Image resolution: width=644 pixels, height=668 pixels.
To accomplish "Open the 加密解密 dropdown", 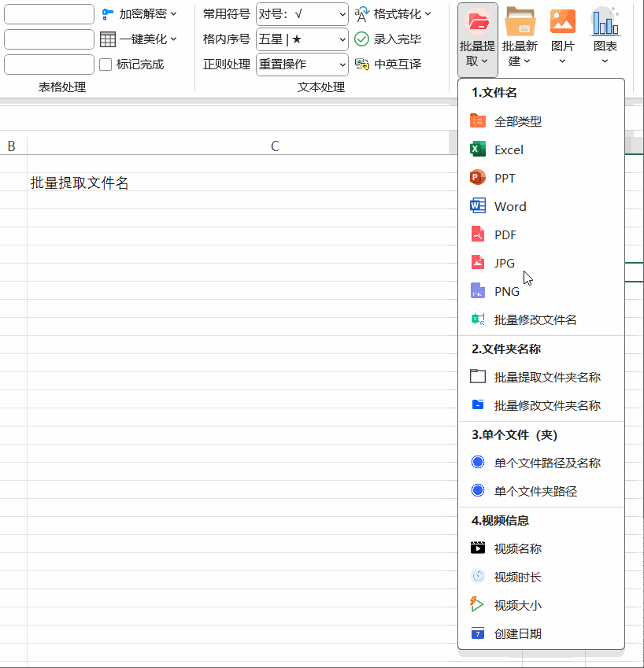I will click(139, 14).
